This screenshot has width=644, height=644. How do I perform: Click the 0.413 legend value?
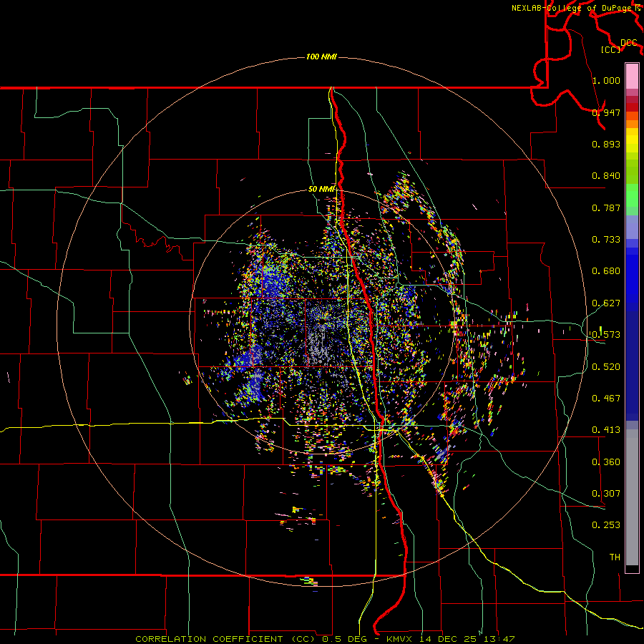point(606,430)
